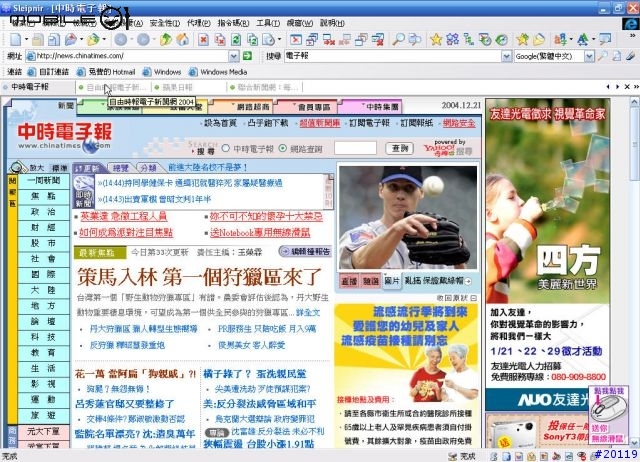The image size is (640, 462).
Task: Open the dropdown arrow beside new page icon
Action: tap(26, 40)
